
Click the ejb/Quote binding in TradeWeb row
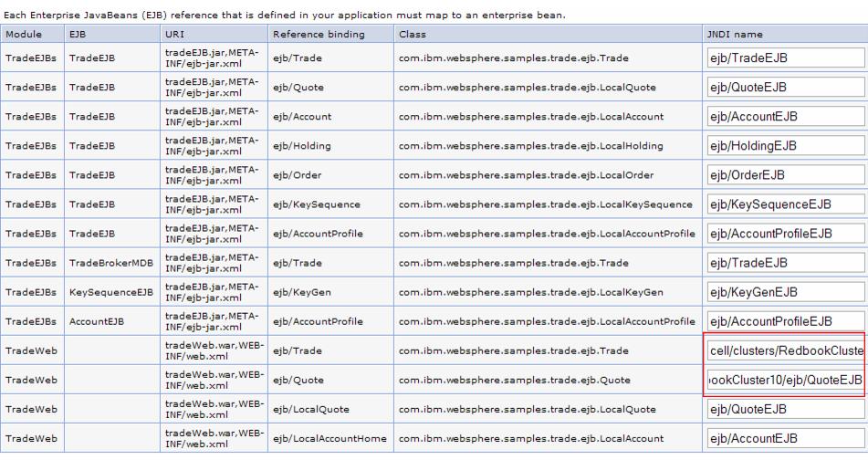pyautogui.click(x=298, y=381)
